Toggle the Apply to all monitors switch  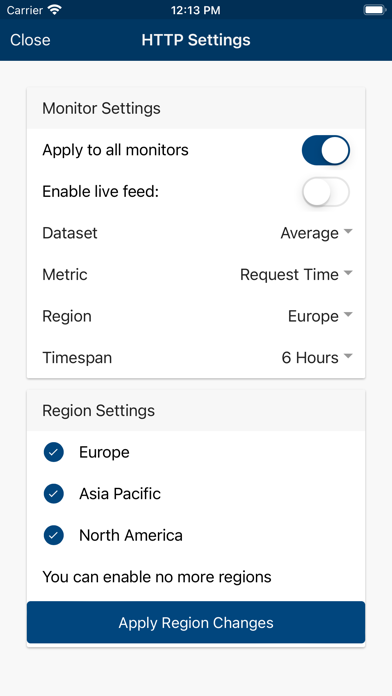click(x=326, y=150)
